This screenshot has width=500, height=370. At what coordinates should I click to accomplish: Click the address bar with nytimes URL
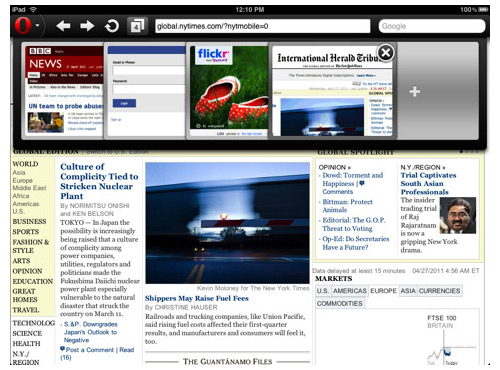coord(263,26)
